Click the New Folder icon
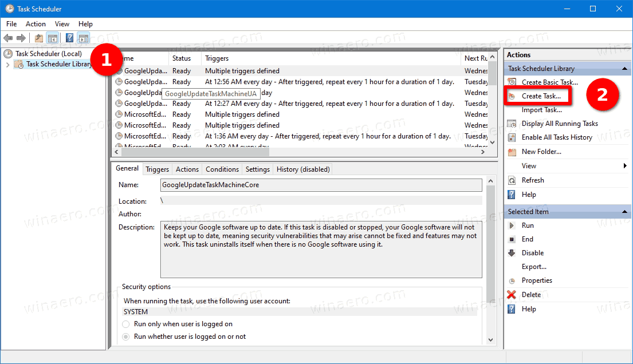 click(x=512, y=151)
